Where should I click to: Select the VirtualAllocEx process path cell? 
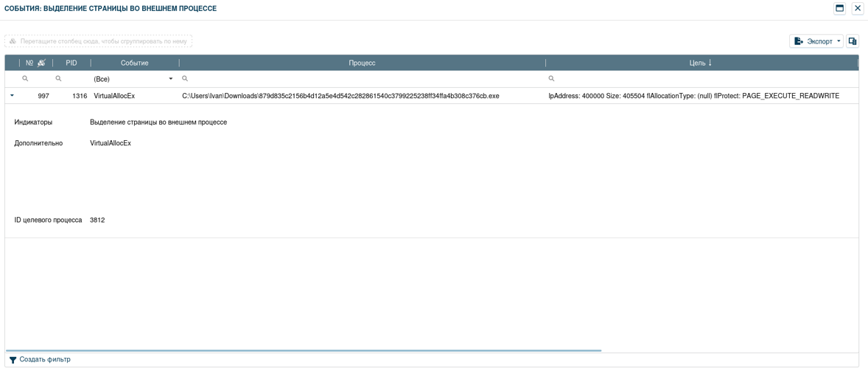[340, 96]
